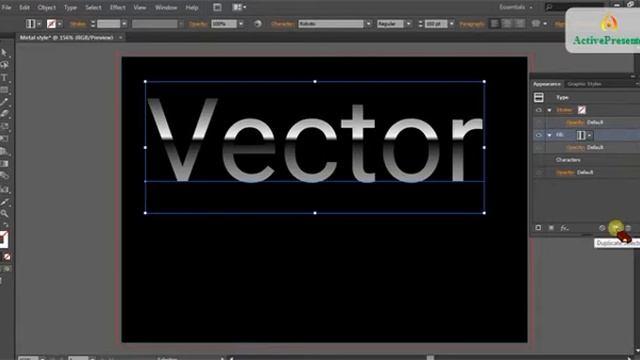Collapse the Fill row disclosure triangle
Screen dimensions: 640x360
549,135
